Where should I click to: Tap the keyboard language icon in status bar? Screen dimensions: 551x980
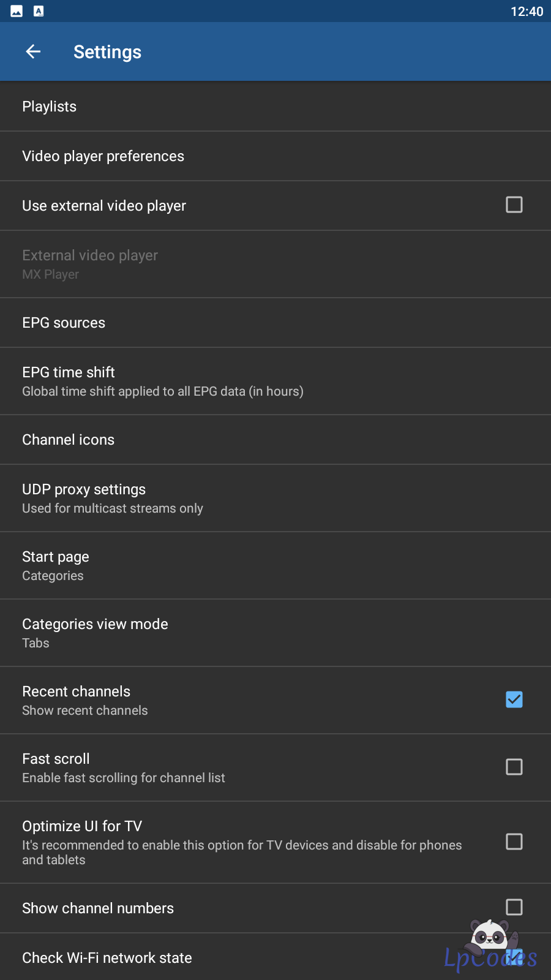[x=39, y=11]
